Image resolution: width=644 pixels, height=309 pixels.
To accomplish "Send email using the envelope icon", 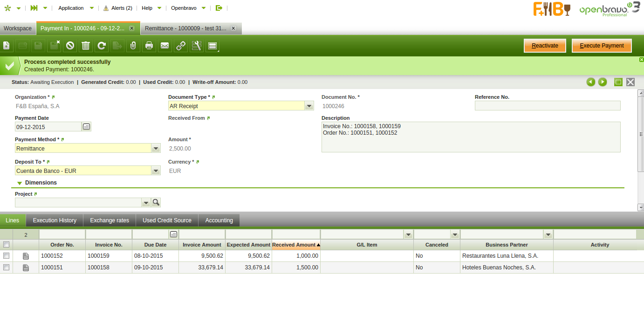I will click(x=164, y=46).
